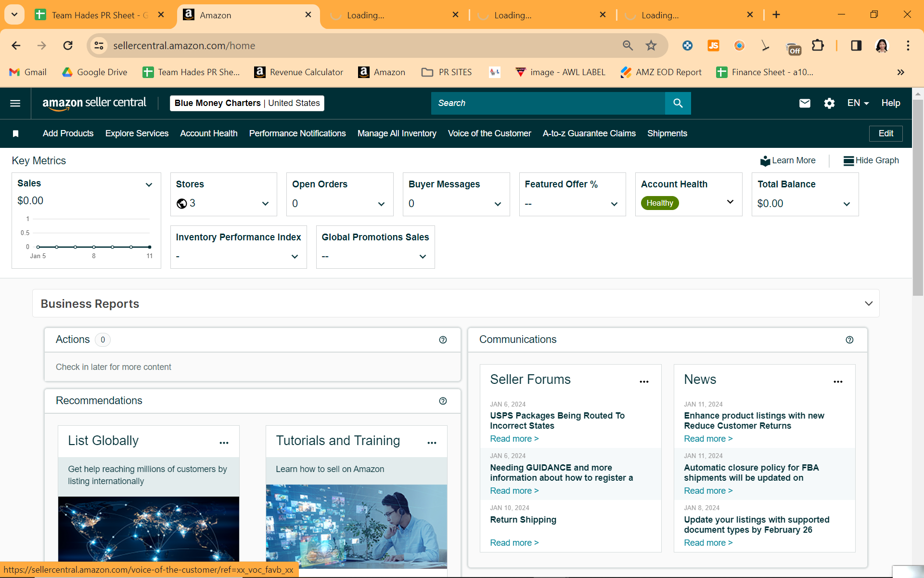Expand the Buyer Messages dropdown

point(498,204)
